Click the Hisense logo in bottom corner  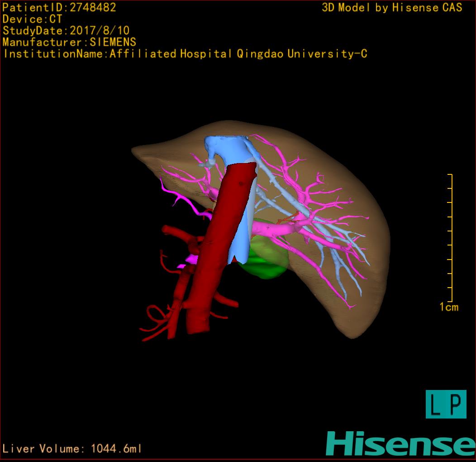400,443
